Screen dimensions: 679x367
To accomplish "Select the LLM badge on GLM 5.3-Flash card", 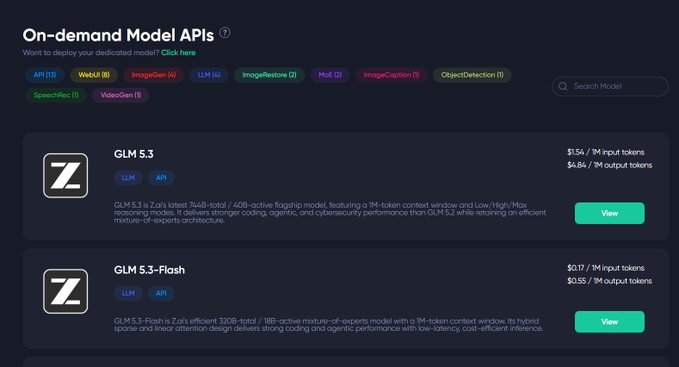I will coord(128,293).
